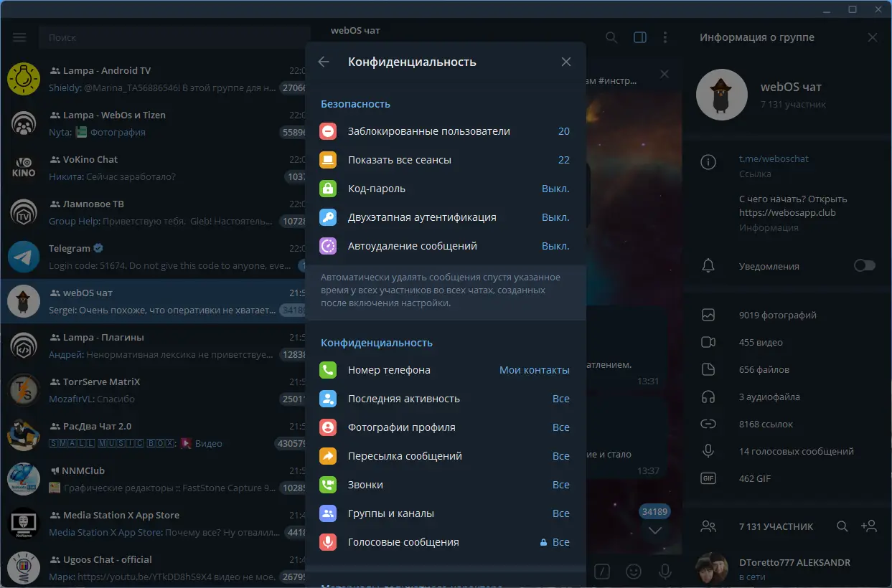Click the 656 файлов file icon
This screenshot has height=588, width=892.
pyautogui.click(x=708, y=369)
